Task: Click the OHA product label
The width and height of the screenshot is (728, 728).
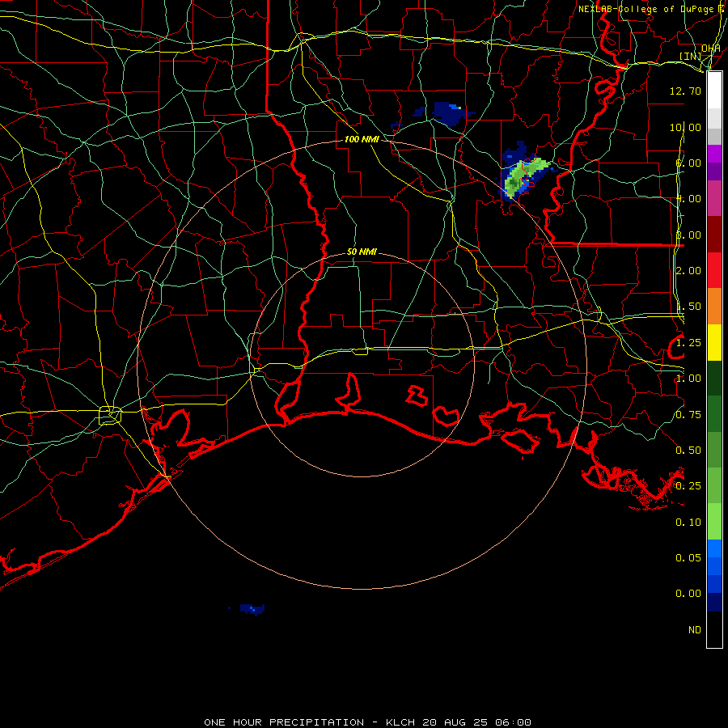Action: tap(710, 49)
